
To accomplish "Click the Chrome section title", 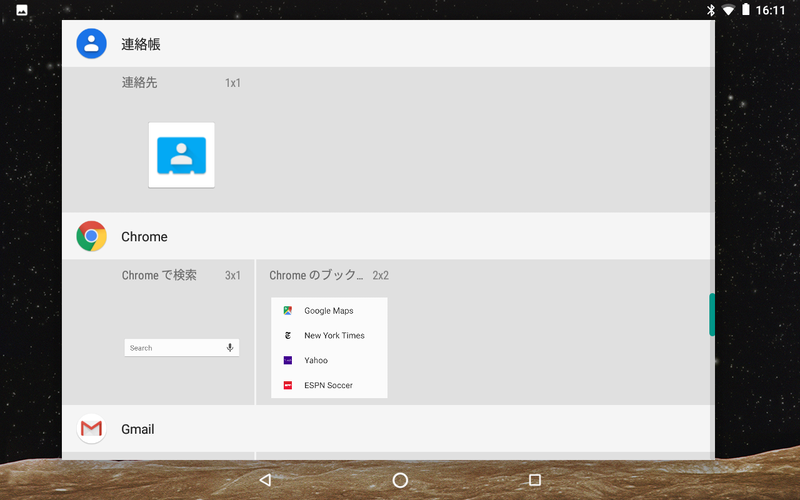I will pos(144,237).
